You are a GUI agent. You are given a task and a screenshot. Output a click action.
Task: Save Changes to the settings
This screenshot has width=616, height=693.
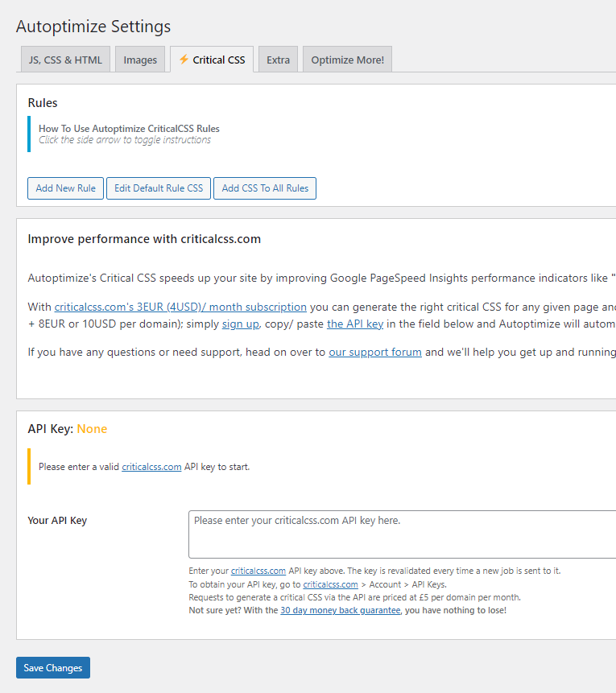(53, 667)
